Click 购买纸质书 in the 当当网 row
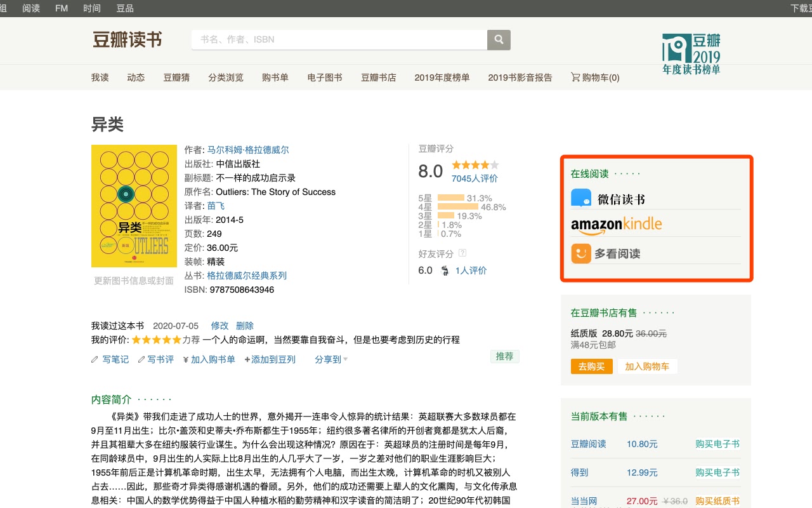The image size is (812, 508). pyautogui.click(x=717, y=501)
